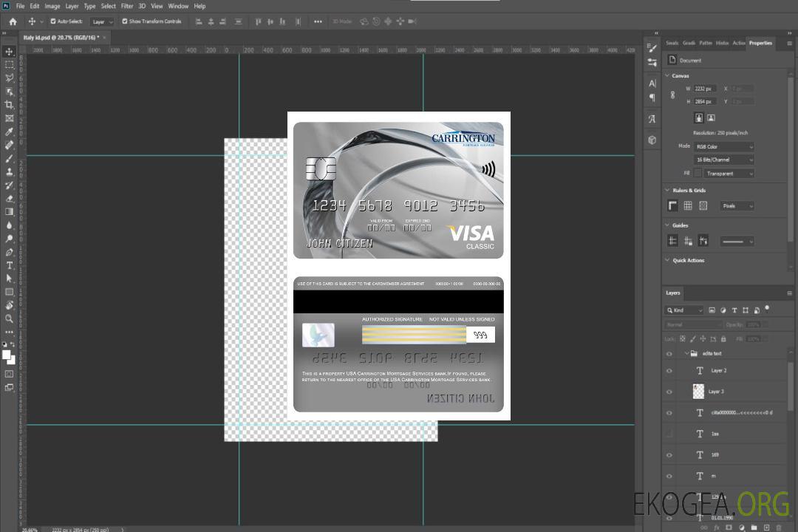Image resolution: width=798 pixels, height=532 pixels.
Task: Open the Window menu
Action: click(x=178, y=6)
